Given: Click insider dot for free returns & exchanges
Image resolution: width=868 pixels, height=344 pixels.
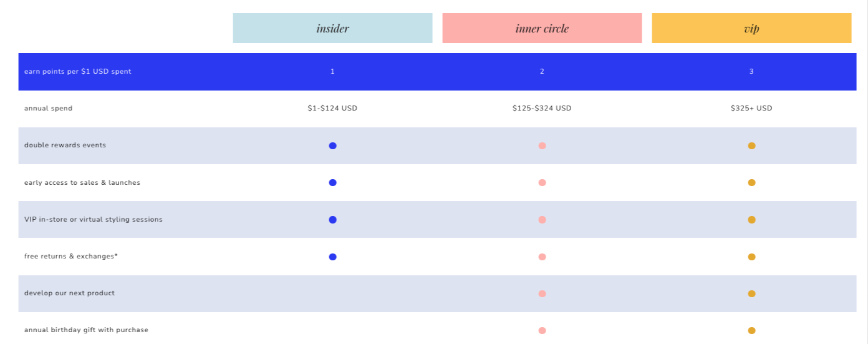Looking at the screenshot, I should (x=332, y=257).
